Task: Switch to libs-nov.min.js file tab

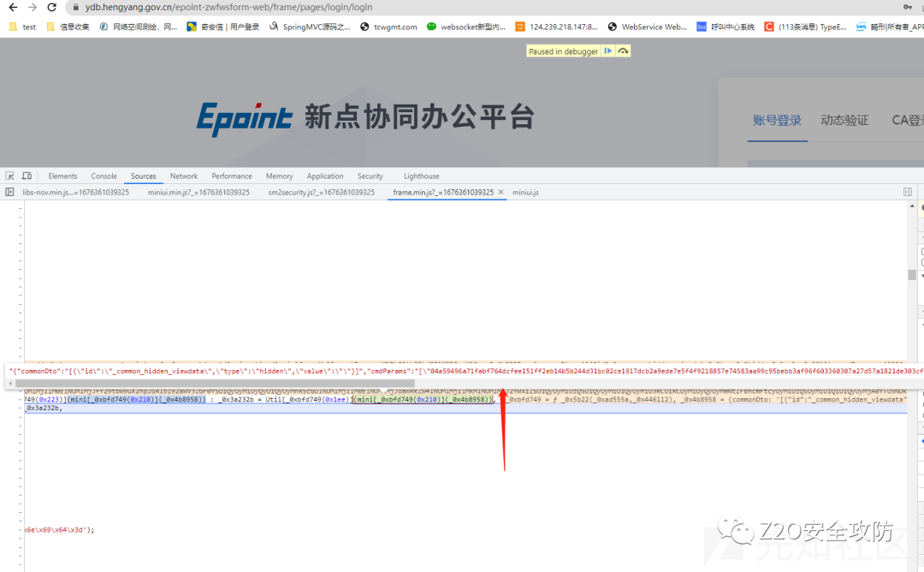Action: (x=75, y=193)
